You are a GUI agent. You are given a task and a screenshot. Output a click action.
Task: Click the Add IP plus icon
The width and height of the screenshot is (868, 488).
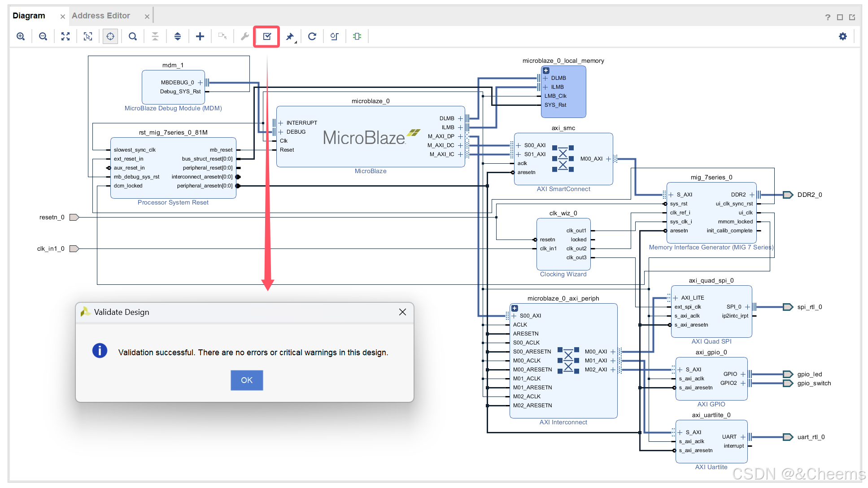[x=200, y=36]
